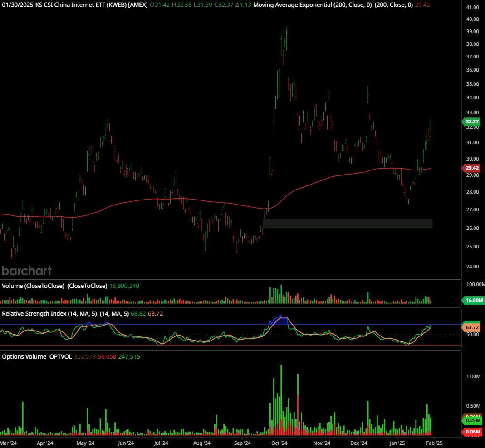Click the 24.00 price axis label
The width and height of the screenshot is (485, 448).
pos(472,267)
